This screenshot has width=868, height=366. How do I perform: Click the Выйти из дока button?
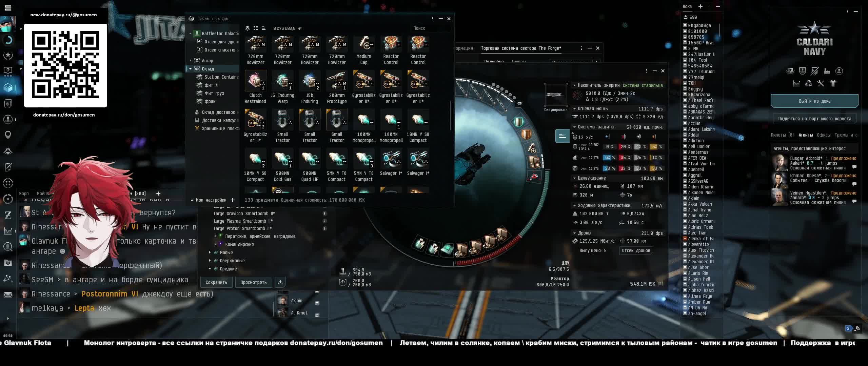[x=814, y=101]
